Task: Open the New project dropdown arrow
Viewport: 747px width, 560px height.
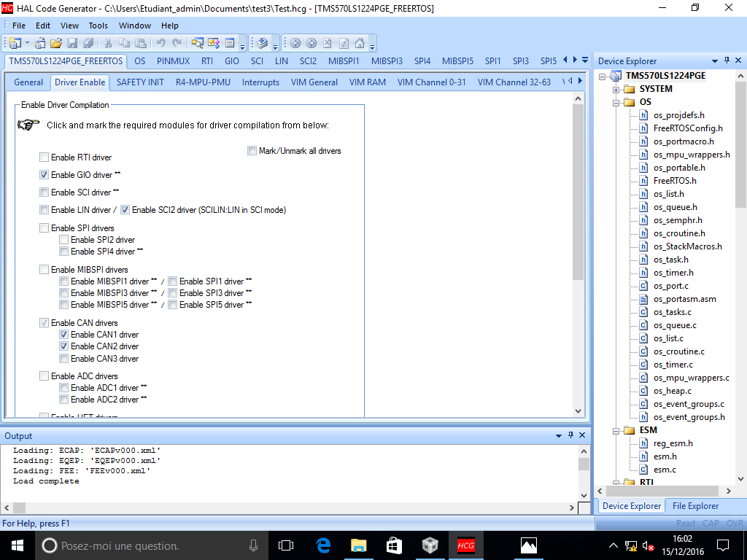Action: [27, 43]
